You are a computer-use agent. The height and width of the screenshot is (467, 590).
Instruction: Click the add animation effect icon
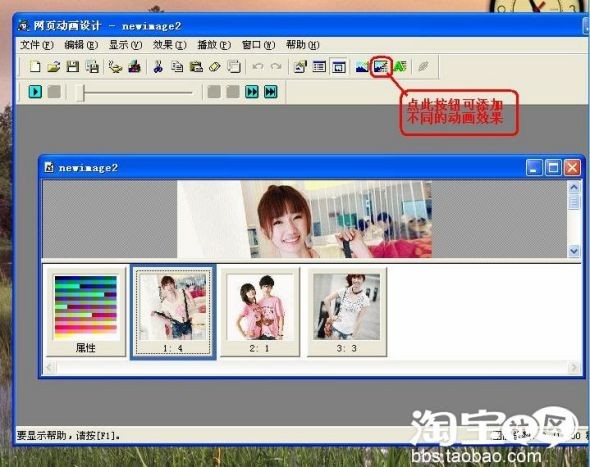click(x=380, y=67)
